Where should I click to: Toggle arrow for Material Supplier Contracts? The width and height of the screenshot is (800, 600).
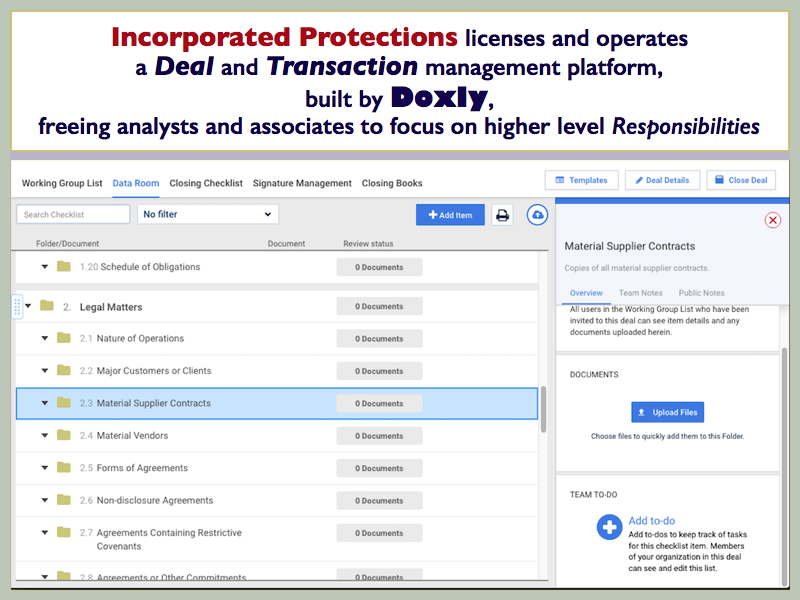point(45,403)
